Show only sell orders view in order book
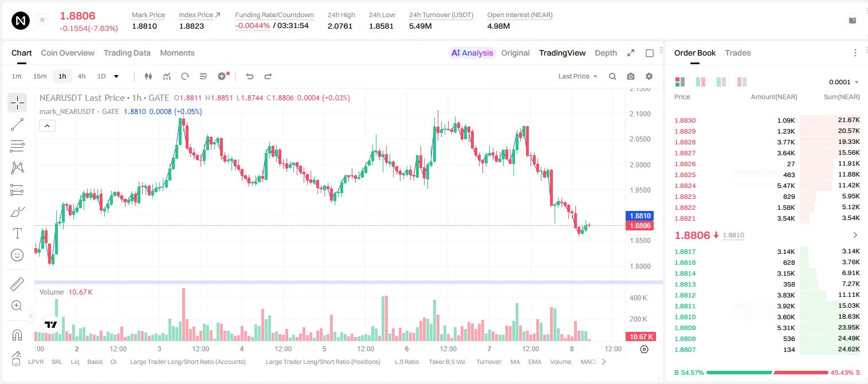868x384 pixels. point(742,82)
